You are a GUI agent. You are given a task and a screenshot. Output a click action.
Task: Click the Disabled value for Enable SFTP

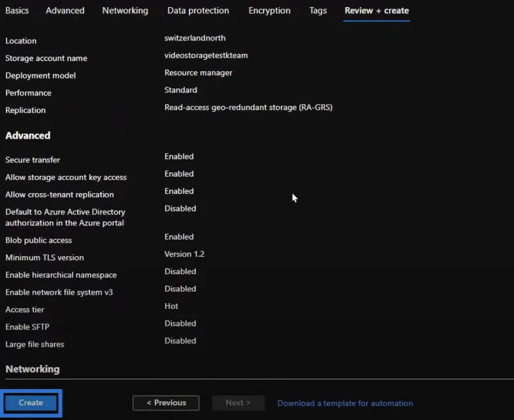181,324
